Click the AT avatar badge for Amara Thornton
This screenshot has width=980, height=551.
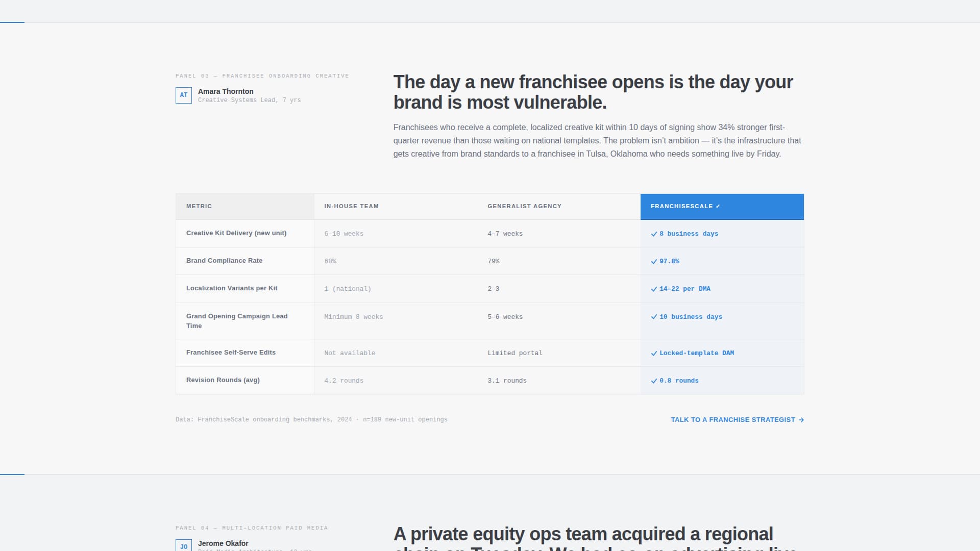[184, 95]
